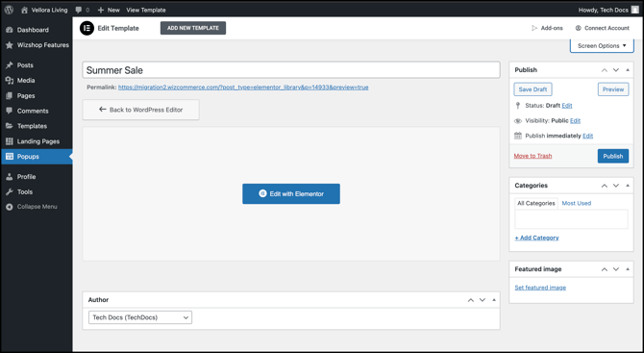
Task: Toggle the Author panel collapse arrow
Action: [494, 300]
